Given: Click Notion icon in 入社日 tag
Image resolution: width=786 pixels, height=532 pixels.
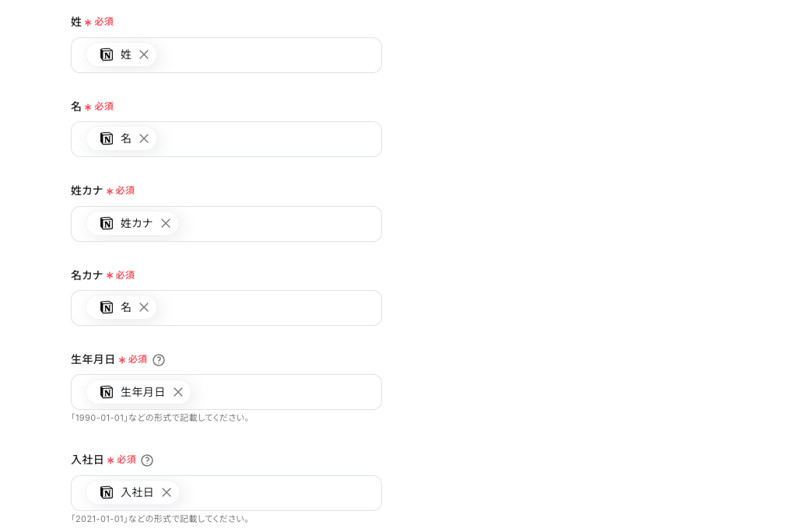Looking at the screenshot, I should tap(107, 492).
